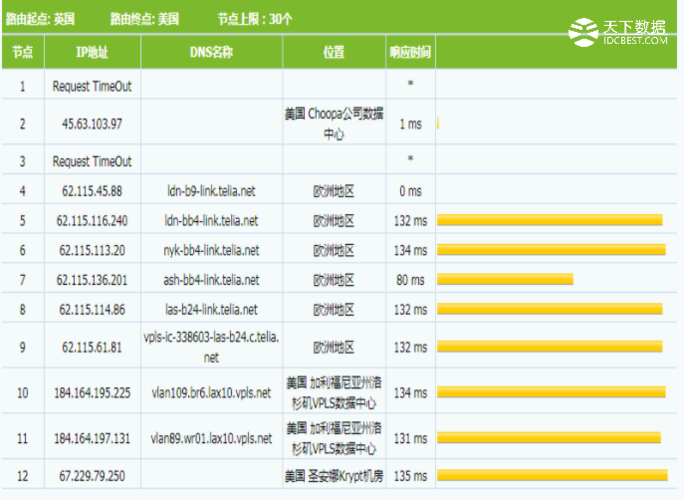Select IP address 62.115.61.81

(92, 347)
